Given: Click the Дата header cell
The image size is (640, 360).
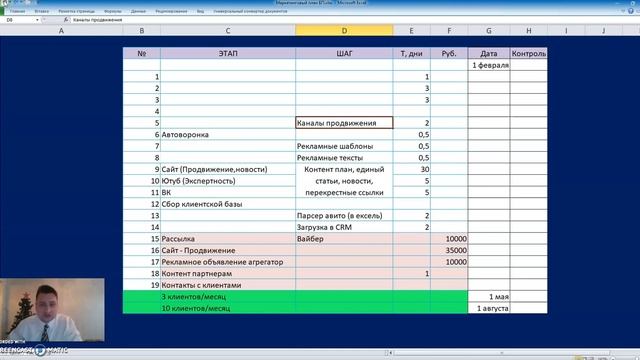Looking at the screenshot, I should (x=489, y=53).
